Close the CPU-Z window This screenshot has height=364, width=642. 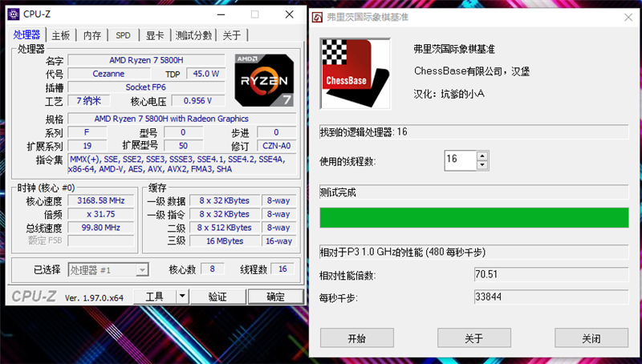coord(290,14)
